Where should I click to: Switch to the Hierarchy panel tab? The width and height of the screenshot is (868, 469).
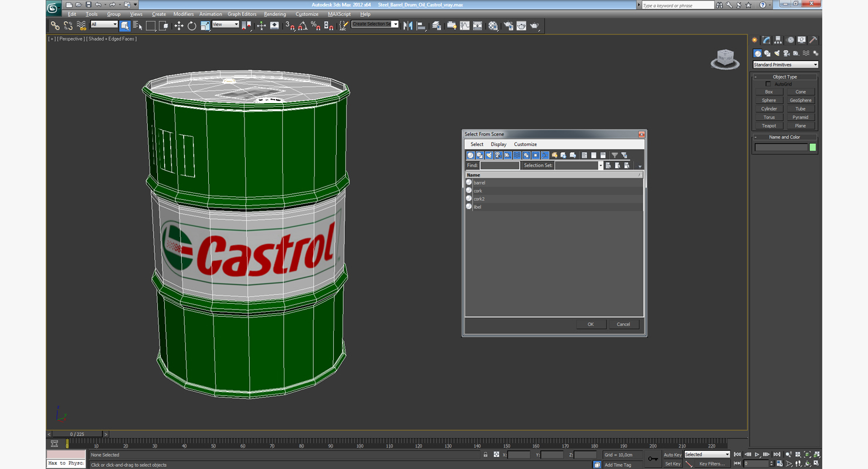pos(778,40)
